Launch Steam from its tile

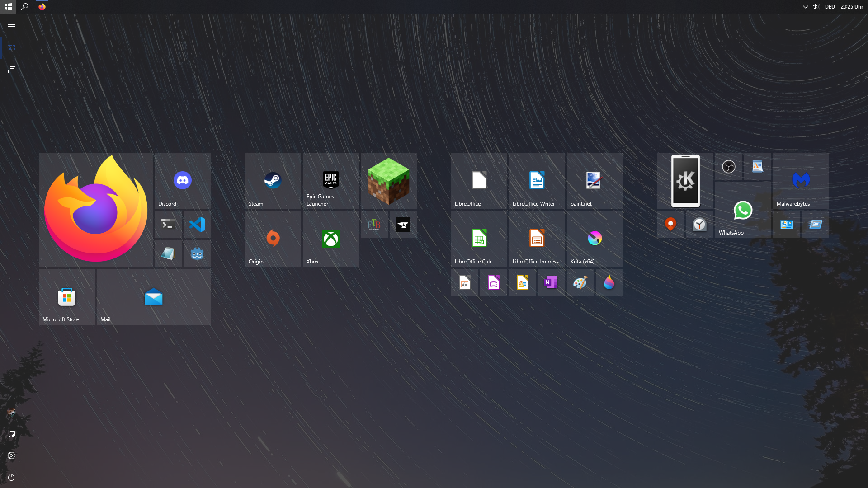273,181
